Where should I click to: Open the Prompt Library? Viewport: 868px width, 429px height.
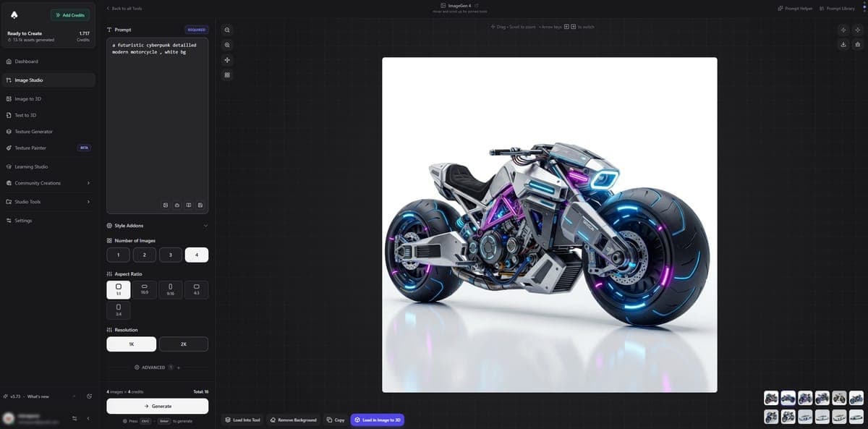836,8
